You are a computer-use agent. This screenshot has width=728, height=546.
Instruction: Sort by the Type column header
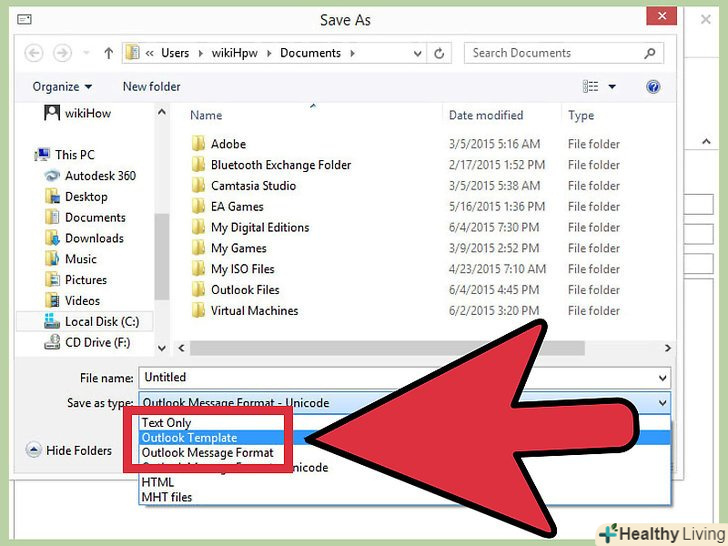tap(581, 115)
